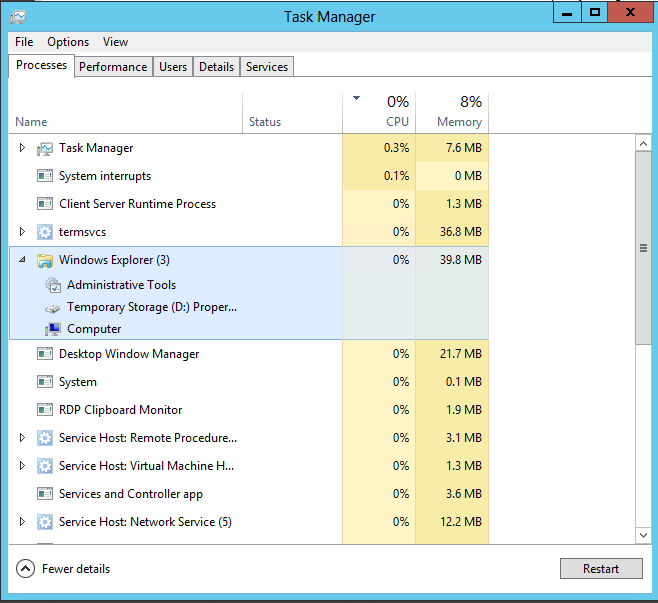Switch to the Performance tab

pyautogui.click(x=113, y=67)
